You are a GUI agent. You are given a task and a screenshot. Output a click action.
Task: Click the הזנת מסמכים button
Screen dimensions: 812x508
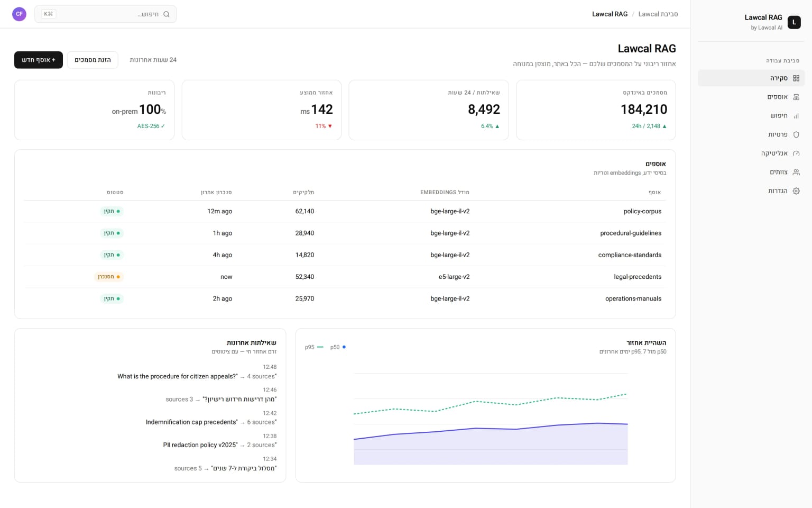pos(93,60)
